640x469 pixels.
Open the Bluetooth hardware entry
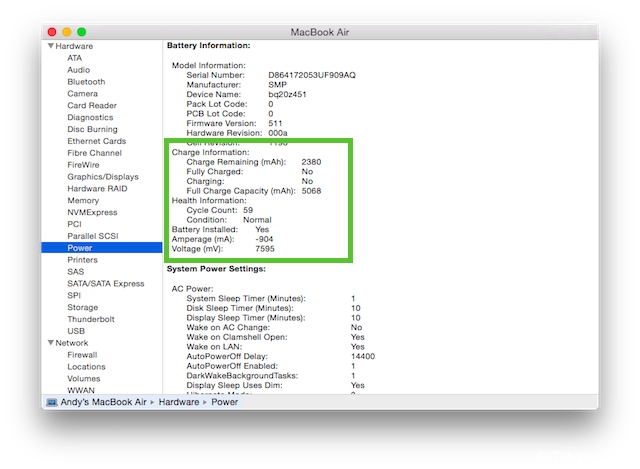[x=86, y=82]
